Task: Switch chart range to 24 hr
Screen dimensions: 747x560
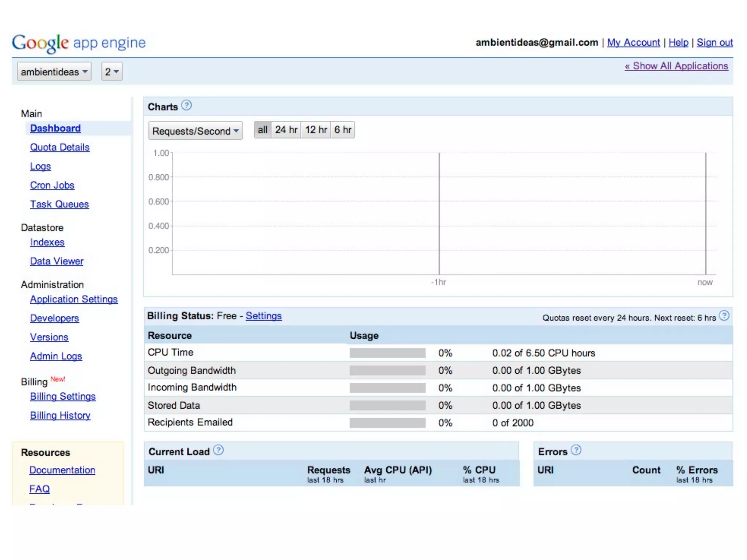Action: click(286, 130)
